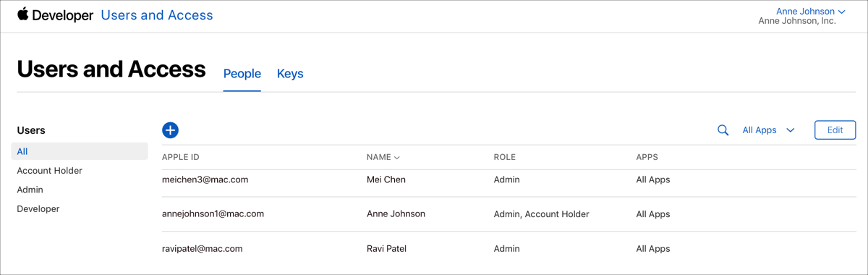Image resolution: width=868 pixels, height=275 pixels.
Task: Sort by the NAME column chevron
Action: 397,157
